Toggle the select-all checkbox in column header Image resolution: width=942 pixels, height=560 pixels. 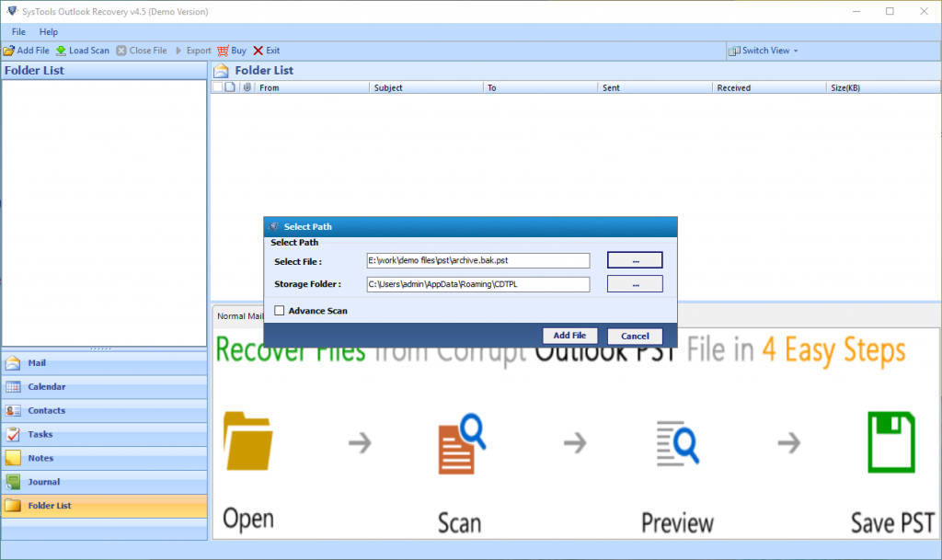[x=217, y=87]
